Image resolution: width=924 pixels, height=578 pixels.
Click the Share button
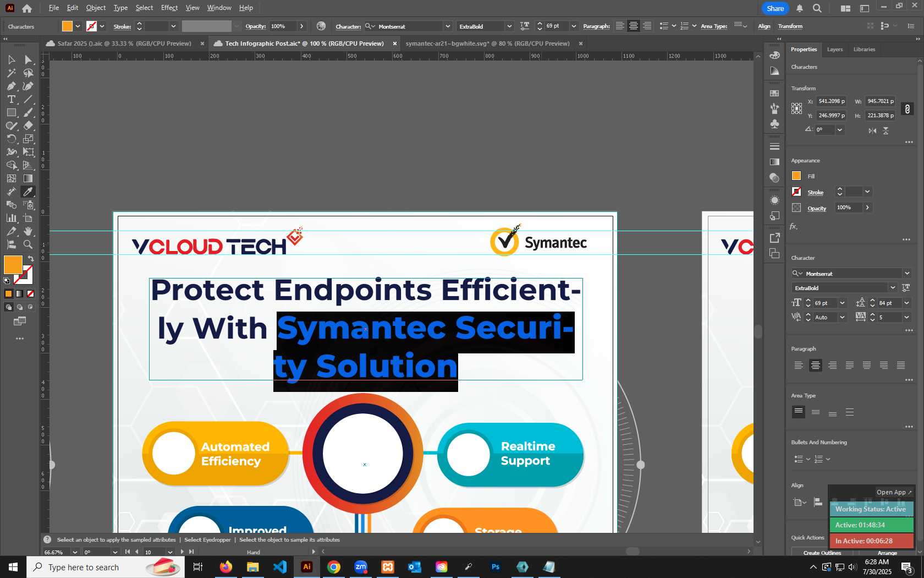tap(775, 8)
